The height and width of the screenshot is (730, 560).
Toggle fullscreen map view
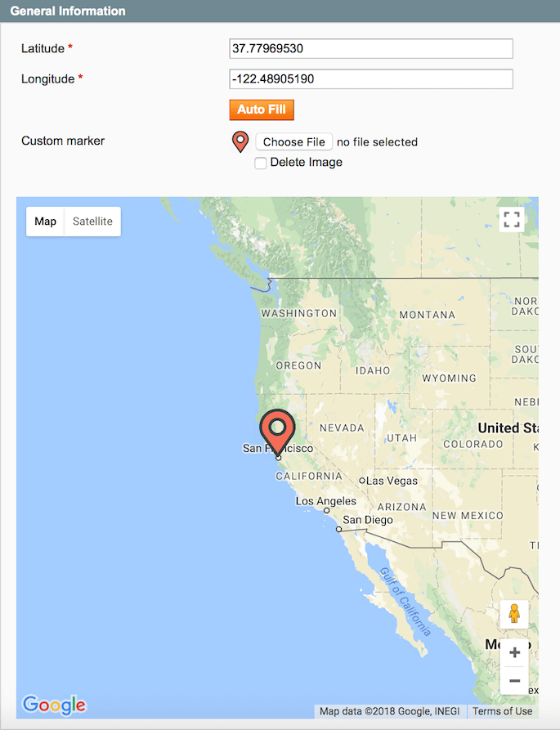pyautogui.click(x=511, y=219)
